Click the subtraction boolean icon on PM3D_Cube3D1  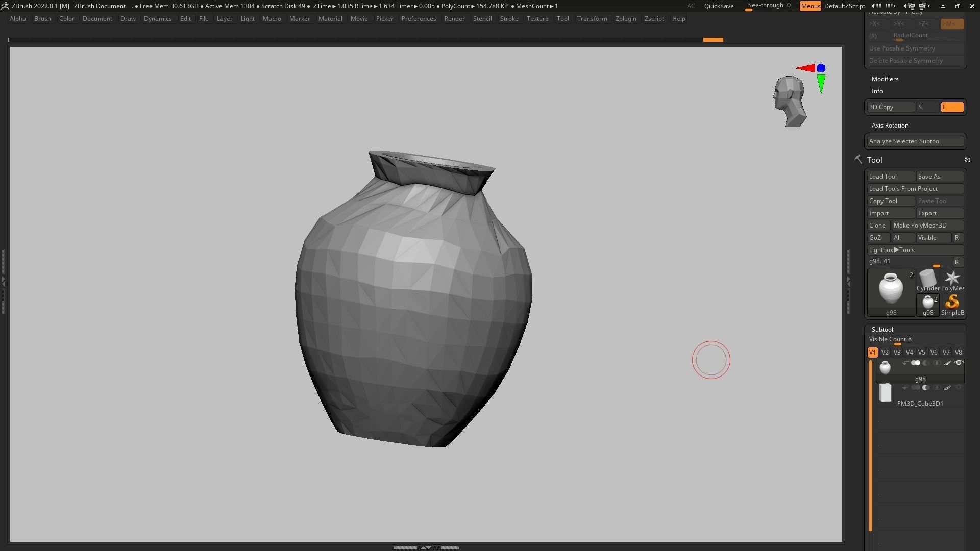click(x=926, y=388)
